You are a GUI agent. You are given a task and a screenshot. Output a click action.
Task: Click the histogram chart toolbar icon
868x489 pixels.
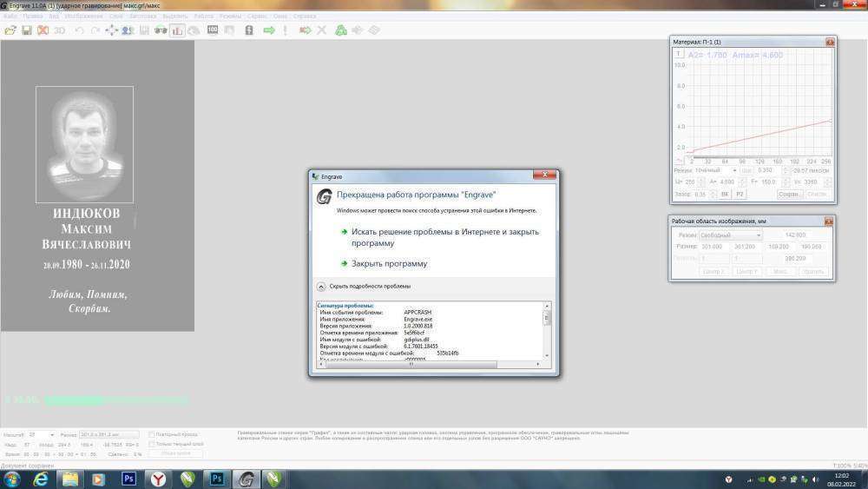click(x=177, y=30)
